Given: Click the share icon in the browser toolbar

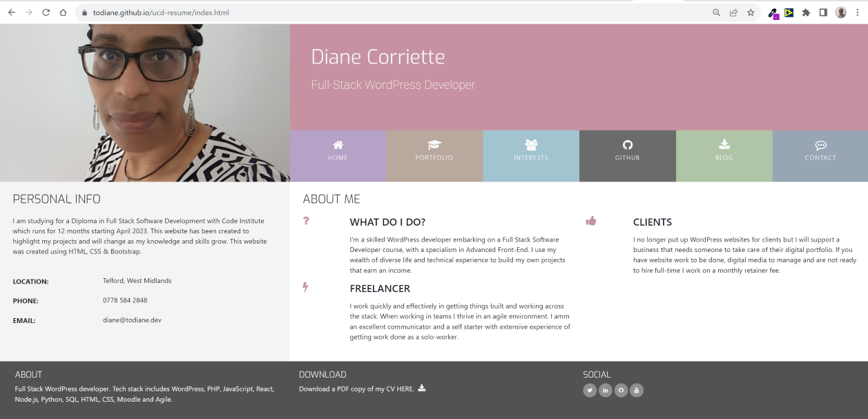Looking at the screenshot, I should 733,12.
